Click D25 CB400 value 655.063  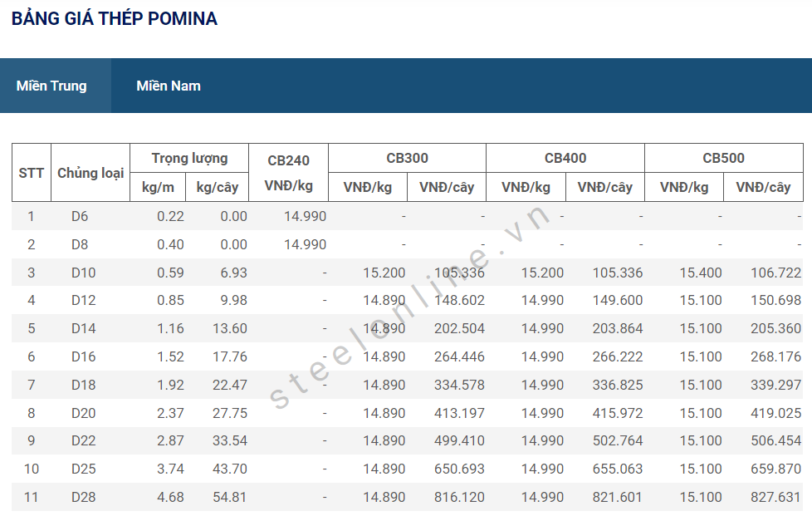tap(617, 469)
